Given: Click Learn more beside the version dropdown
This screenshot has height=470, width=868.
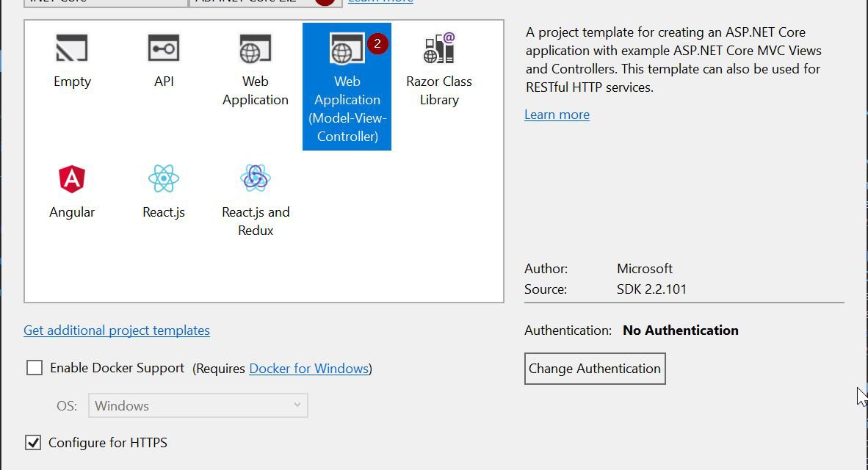Looking at the screenshot, I should (380, 1).
